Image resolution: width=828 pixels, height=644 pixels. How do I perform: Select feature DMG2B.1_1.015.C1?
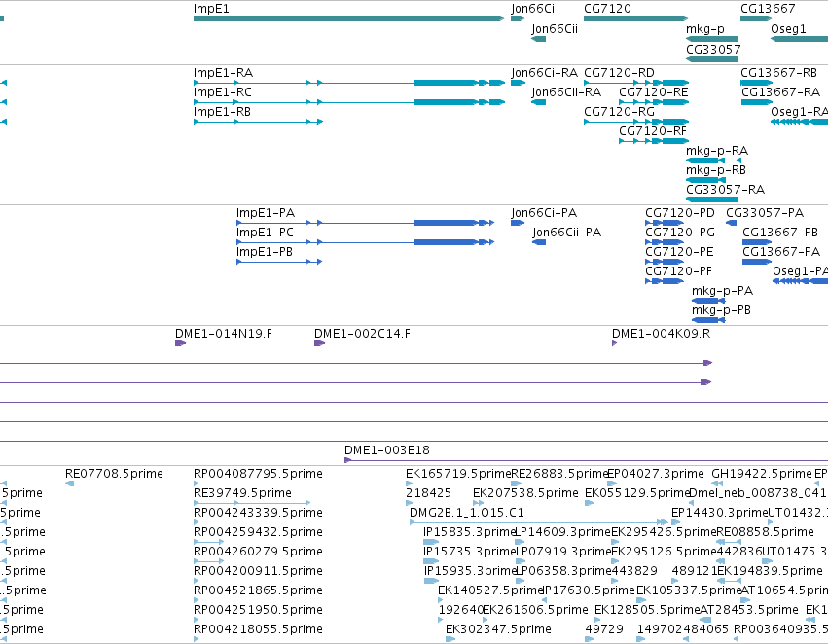pyautogui.click(x=539, y=522)
